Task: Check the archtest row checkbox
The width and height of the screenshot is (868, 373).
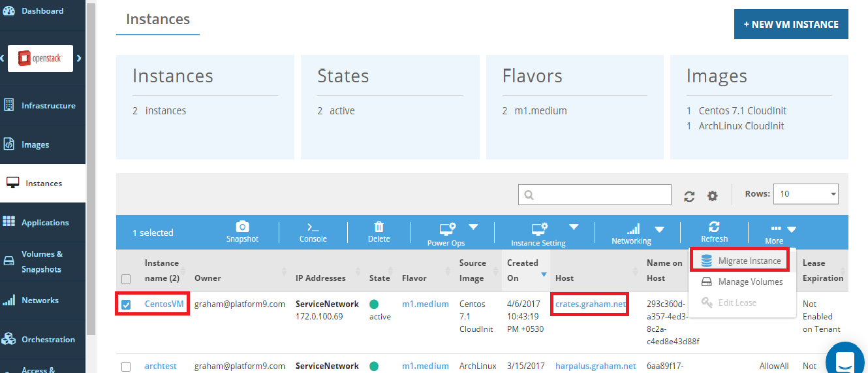Action: click(x=127, y=366)
